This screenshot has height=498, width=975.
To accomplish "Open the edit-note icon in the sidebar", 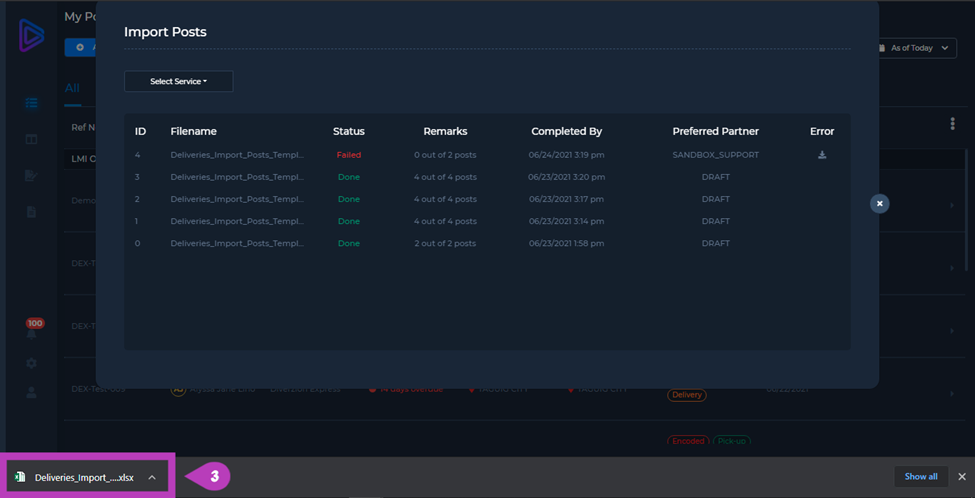I will 31,175.
